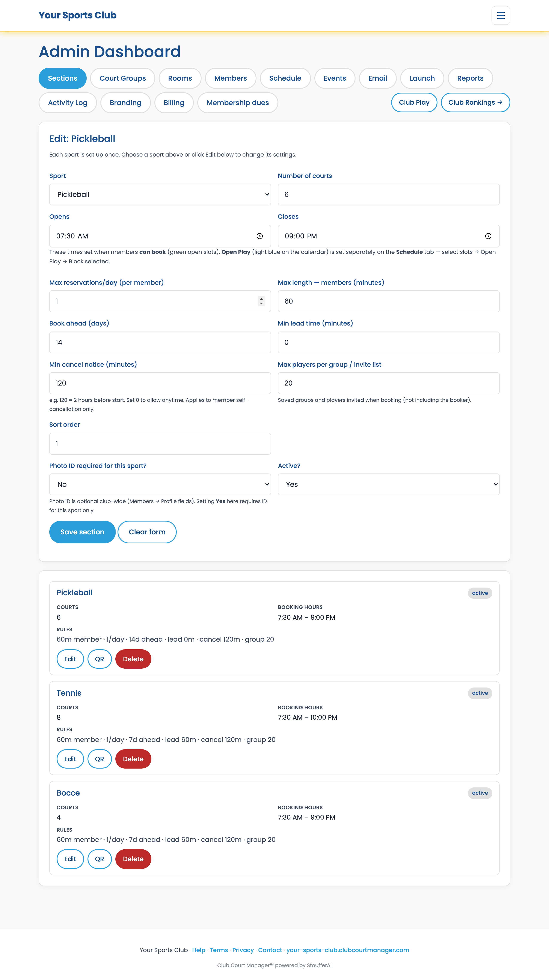
Task: Click the Min lead time field
Action: (388, 342)
